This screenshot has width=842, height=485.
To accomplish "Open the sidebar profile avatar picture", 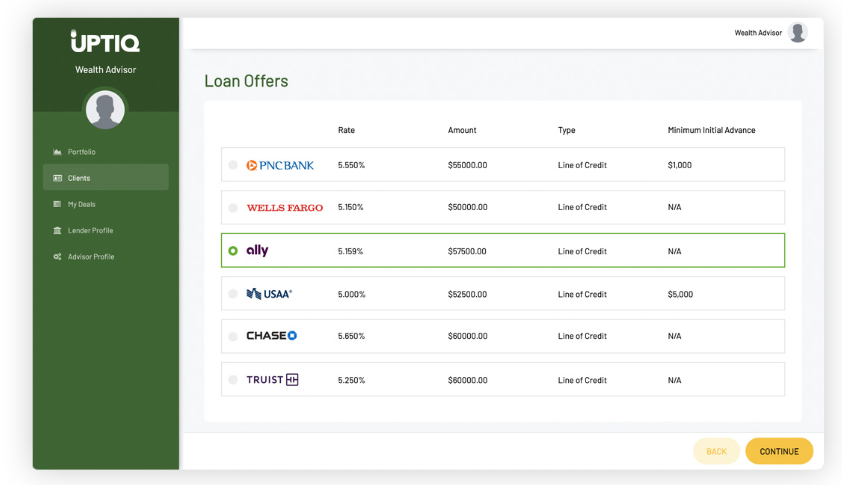I will coord(105,110).
